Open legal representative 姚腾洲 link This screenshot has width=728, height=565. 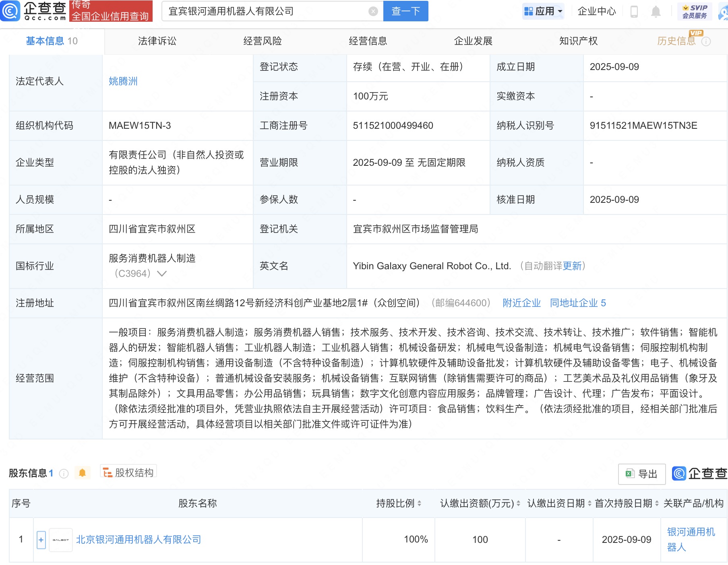pyautogui.click(x=123, y=81)
